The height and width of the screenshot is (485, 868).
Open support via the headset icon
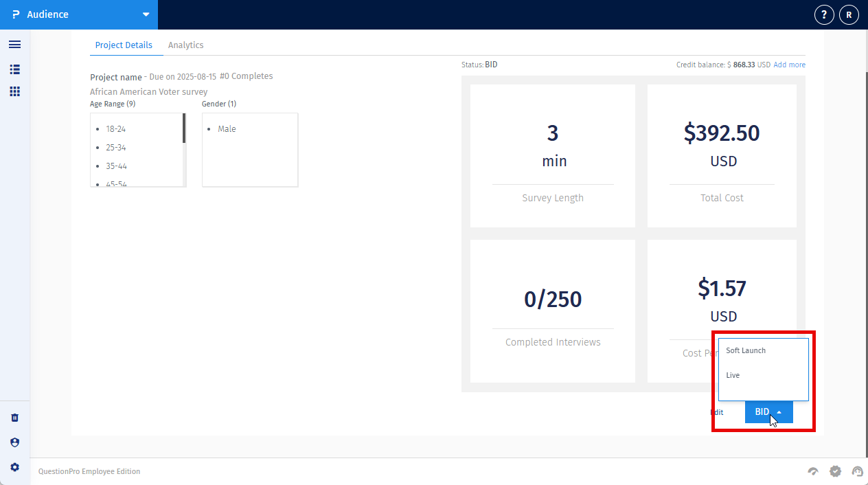coord(857,471)
